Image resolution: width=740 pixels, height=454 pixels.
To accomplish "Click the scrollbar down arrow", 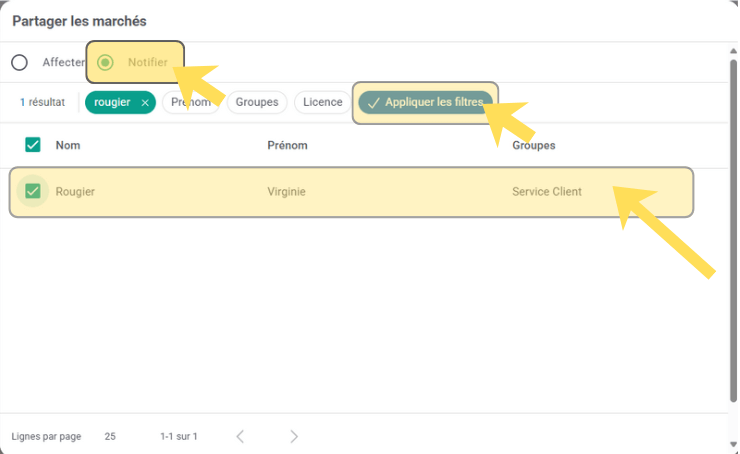I will 732,446.
